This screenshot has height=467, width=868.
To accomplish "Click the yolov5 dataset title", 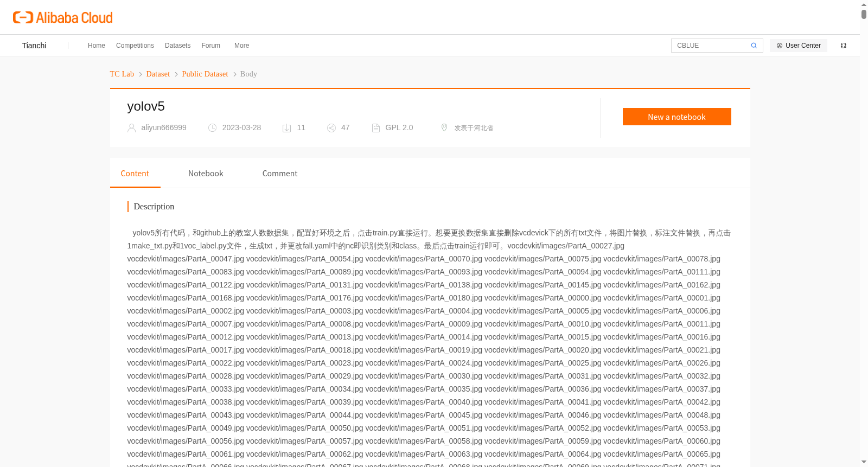I will tap(146, 106).
